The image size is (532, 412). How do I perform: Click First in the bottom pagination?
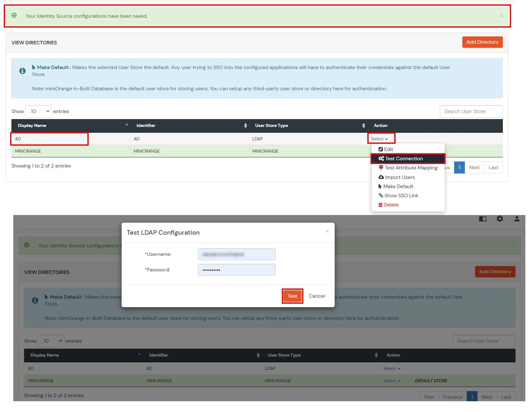(429, 397)
